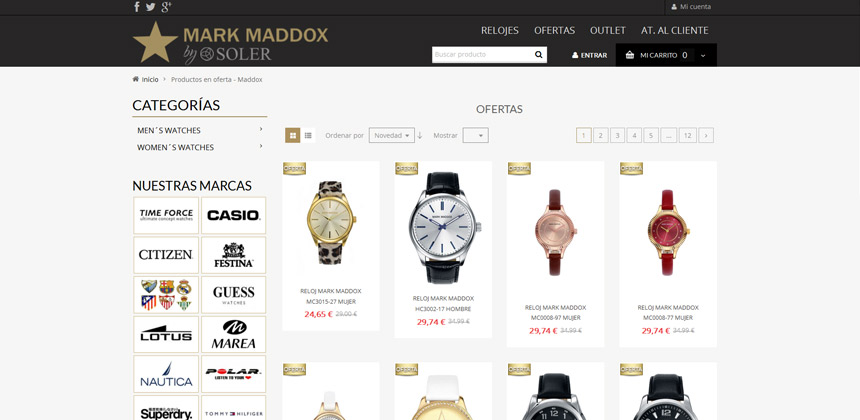
Task: Open the Mostrar items-per-page dropdown
Action: (476, 135)
